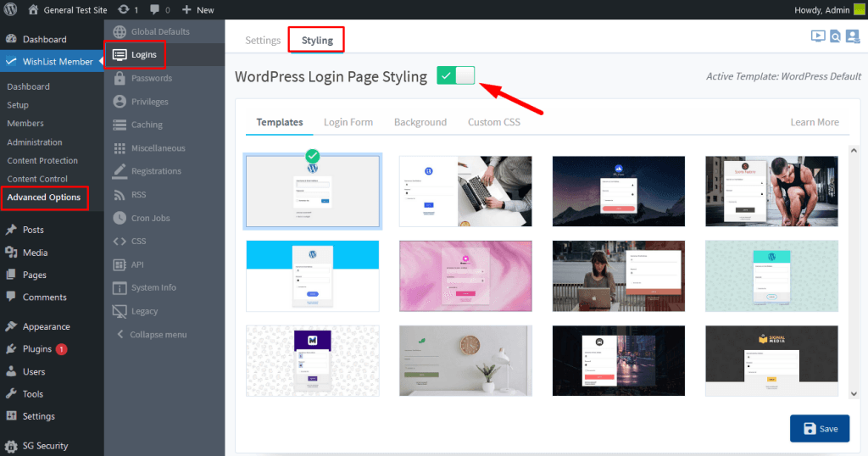Open comments bubble in admin bar
The height and width of the screenshot is (456, 868).
159,10
